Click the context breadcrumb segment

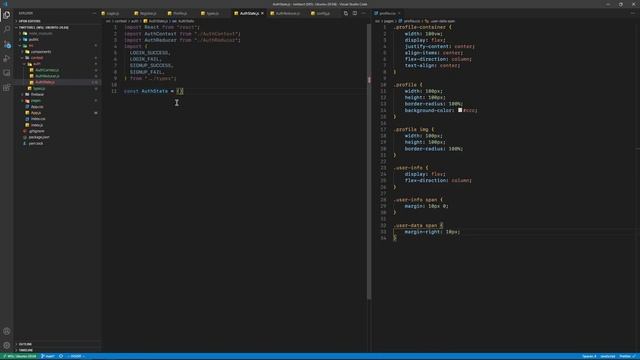(x=121, y=21)
